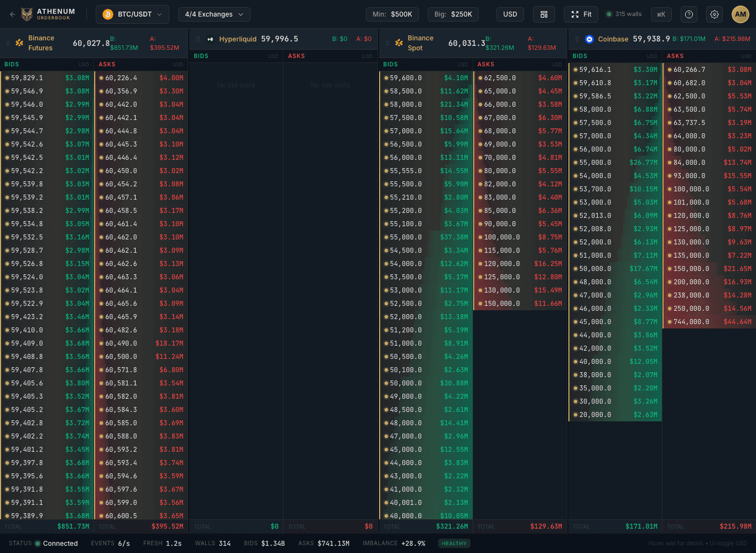The image size is (756, 553).
Task: Click the wall dot for ask 744,000.0
Action: click(x=669, y=322)
